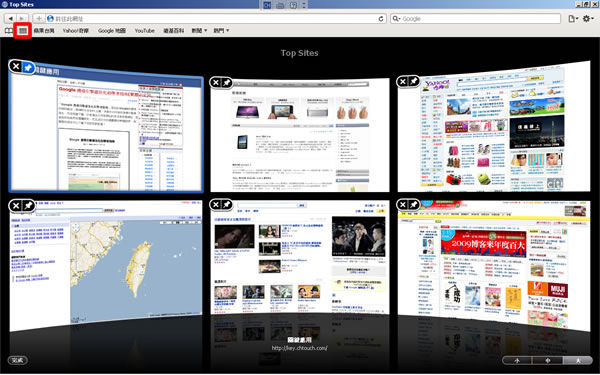
Task: Click the Done (完成) button
Action: pos(18,360)
